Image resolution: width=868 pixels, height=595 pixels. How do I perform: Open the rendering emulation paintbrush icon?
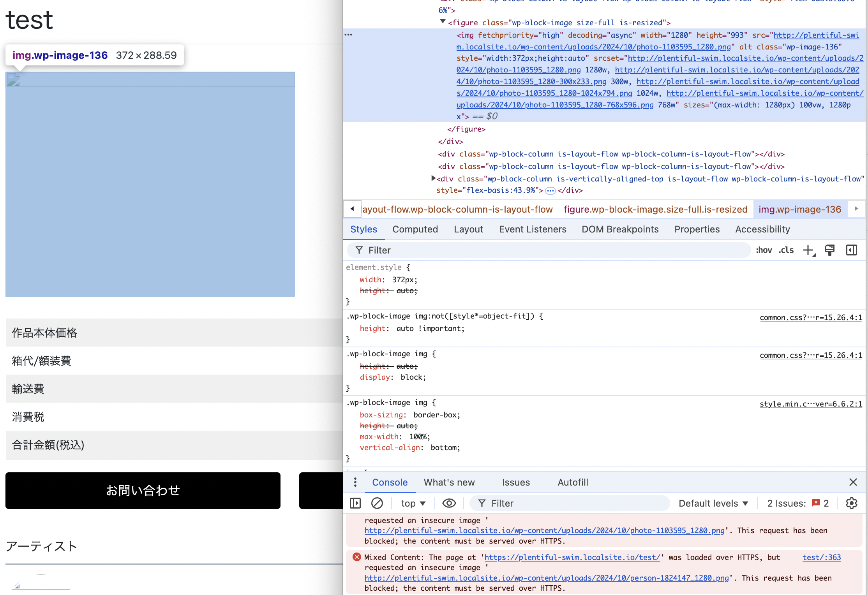(830, 250)
